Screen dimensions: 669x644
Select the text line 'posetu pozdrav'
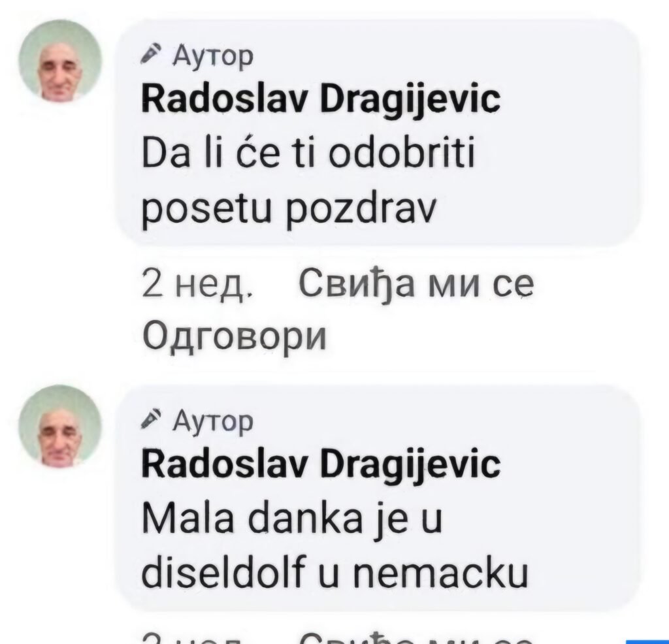[289, 210]
